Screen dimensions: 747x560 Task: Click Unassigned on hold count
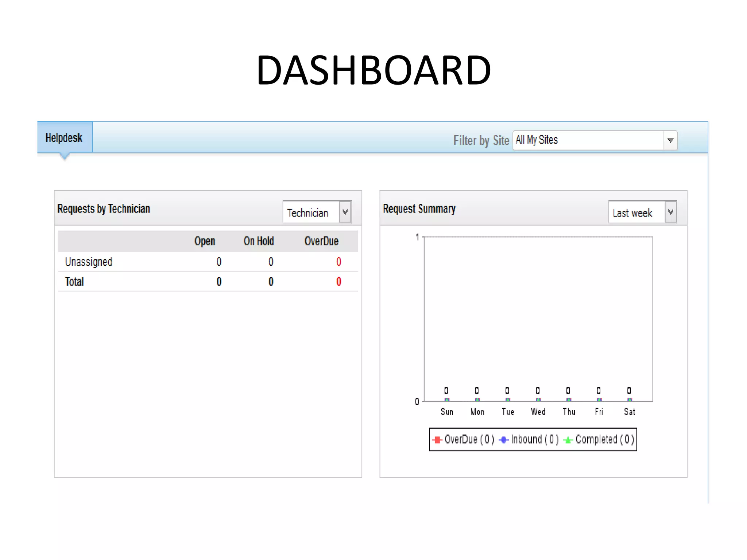pos(271,262)
